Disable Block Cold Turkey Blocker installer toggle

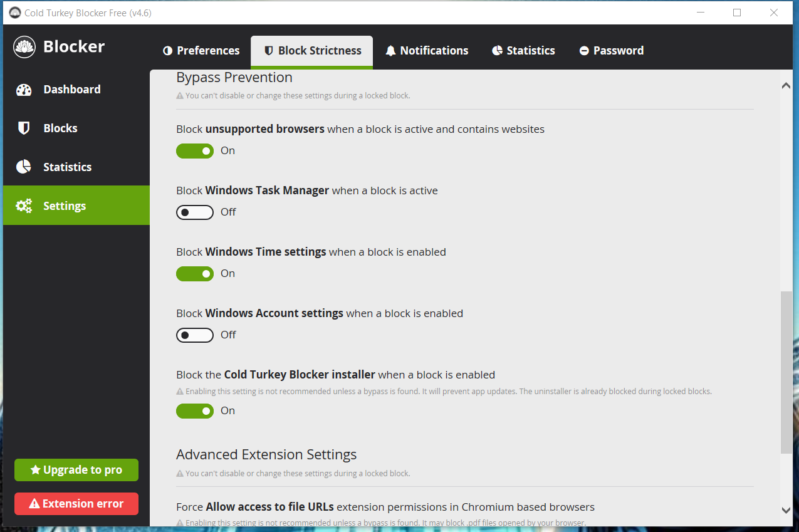point(195,411)
